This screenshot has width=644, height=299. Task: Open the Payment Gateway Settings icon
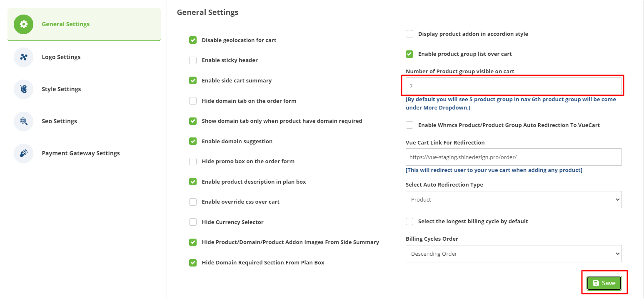[x=24, y=153]
